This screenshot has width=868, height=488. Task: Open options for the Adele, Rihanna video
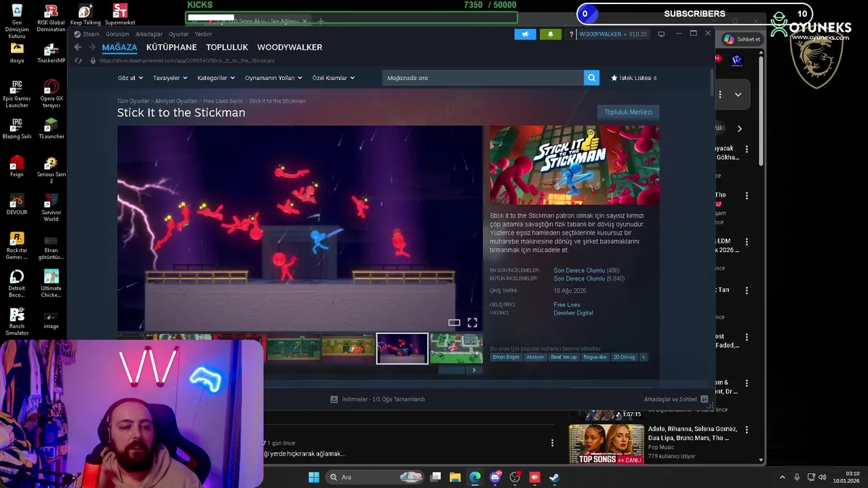tap(747, 430)
